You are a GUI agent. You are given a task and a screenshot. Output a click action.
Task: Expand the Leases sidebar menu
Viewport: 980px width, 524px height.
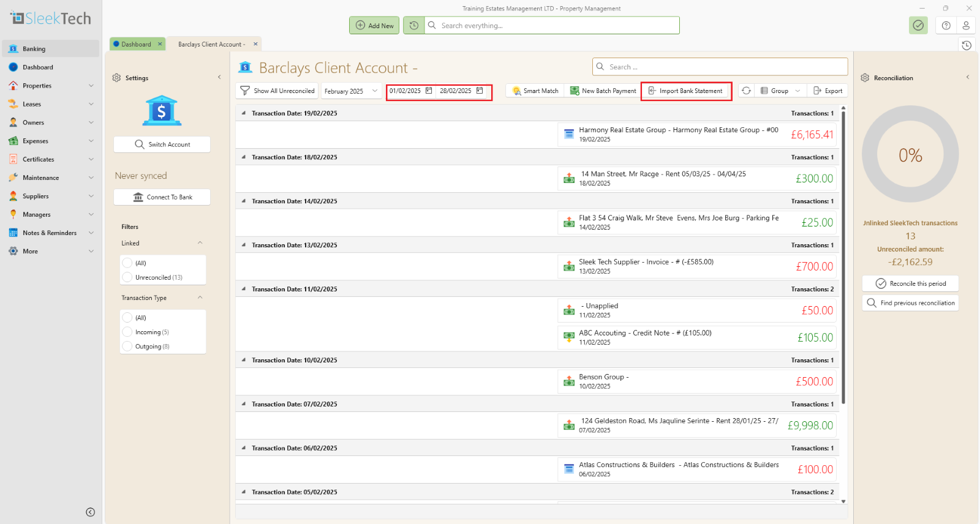[x=91, y=104]
